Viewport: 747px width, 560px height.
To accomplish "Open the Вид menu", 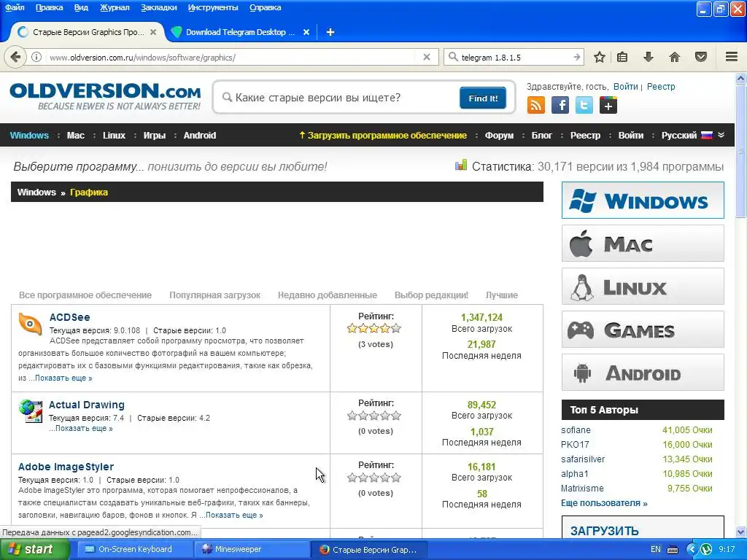I will coord(82,7).
